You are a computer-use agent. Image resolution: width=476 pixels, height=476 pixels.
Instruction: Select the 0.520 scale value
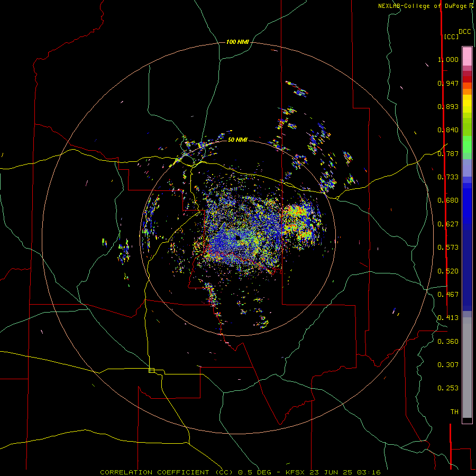click(x=448, y=271)
